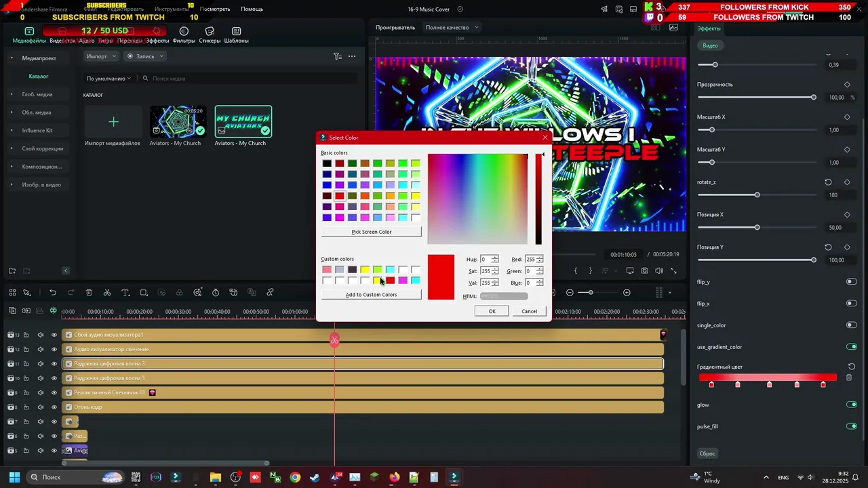Turn off the pulse_fill switch
This screenshot has height=488, width=868.
point(852,426)
